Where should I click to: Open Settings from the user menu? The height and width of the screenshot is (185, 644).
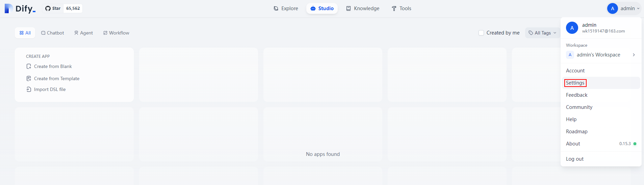pyautogui.click(x=601, y=83)
